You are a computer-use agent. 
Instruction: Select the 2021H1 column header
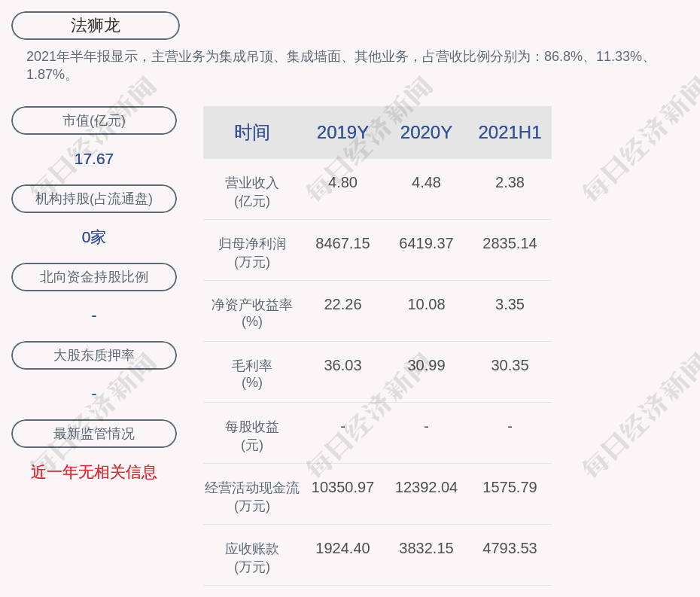click(510, 132)
